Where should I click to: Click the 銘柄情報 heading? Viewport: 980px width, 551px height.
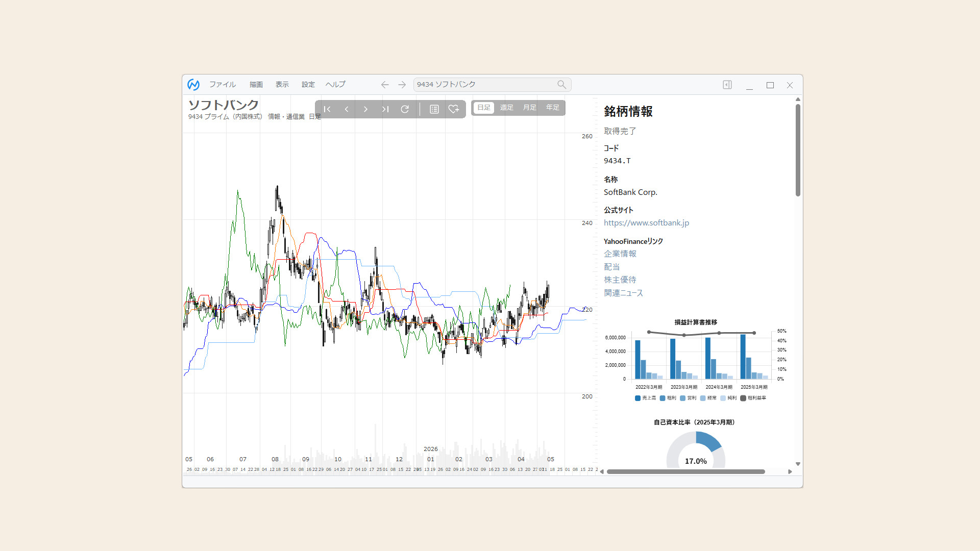coord(628,112)
